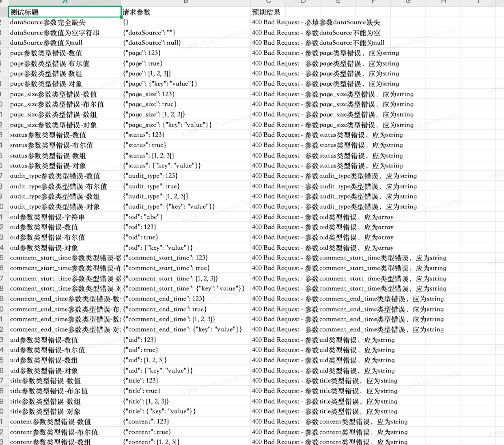Select the "uid参数类型错误-数组" title cell
Viewport: 504px width, 445px height.
(x=65, y=360)
